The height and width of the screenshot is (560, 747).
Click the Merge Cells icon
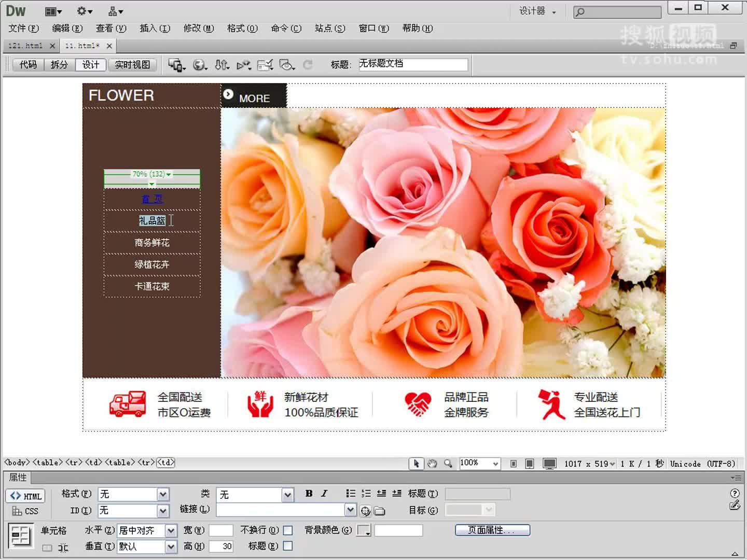point(47,548)
